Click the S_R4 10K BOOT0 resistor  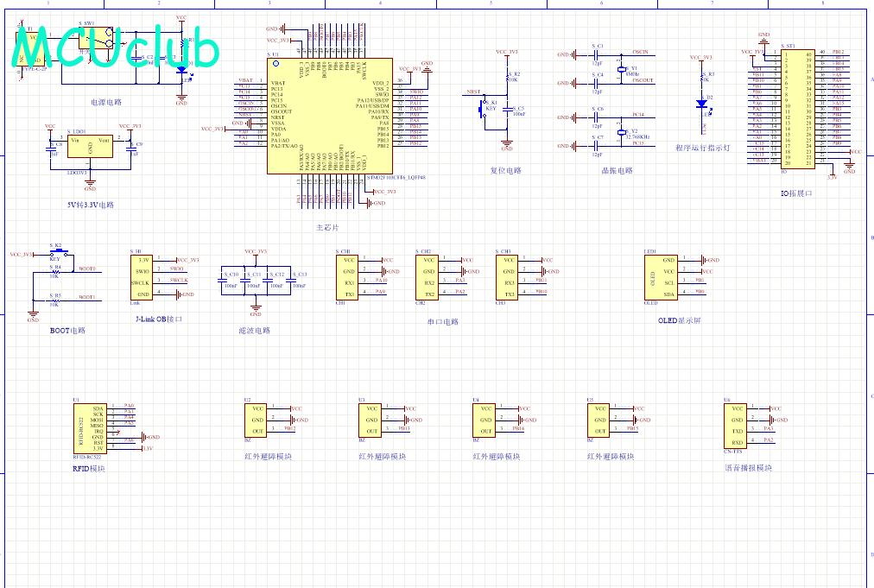[x=54, y=272]
